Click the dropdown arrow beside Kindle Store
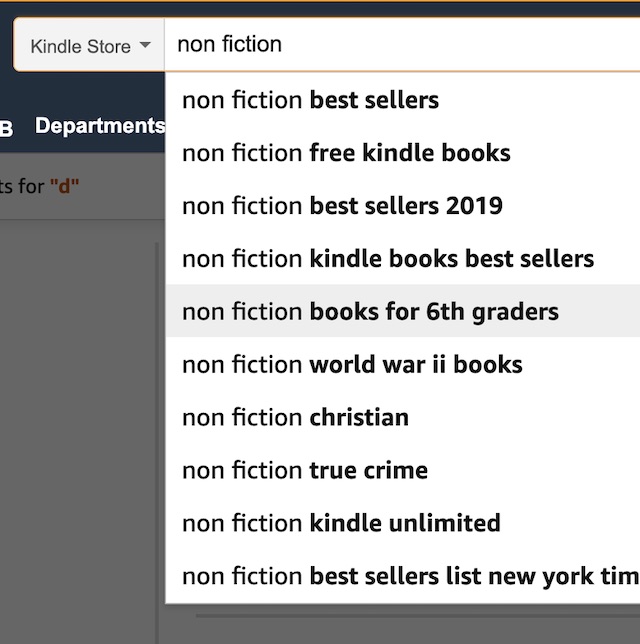Image resolution: width=640 pixels, height=644 pixels. [145, 44]
